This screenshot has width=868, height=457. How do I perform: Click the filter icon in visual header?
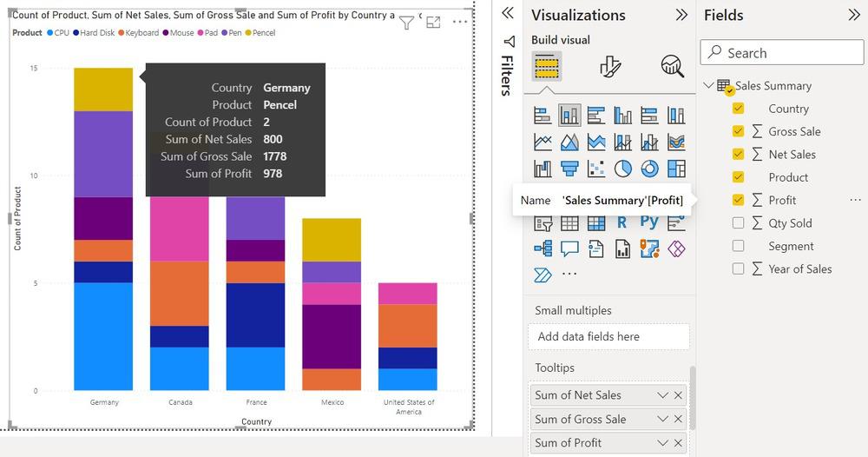point(406,23)
